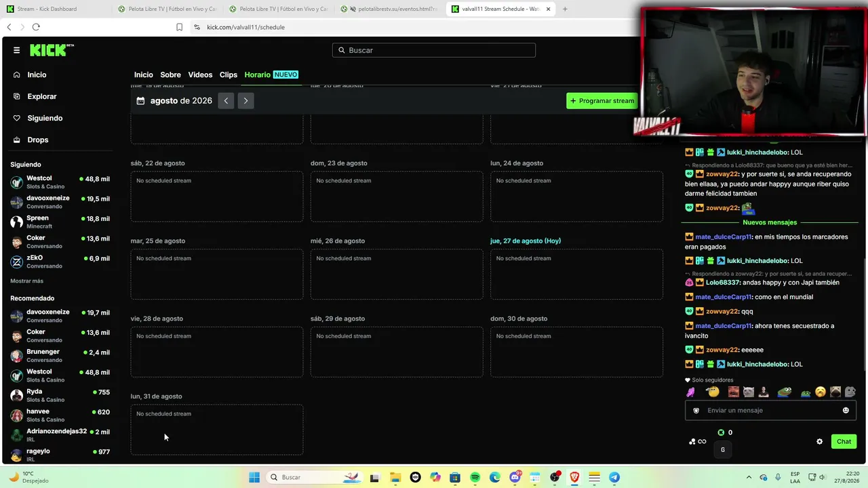Viewport: 868px width, 488px height.
Task: Open Spreen's channel in Siguiendo list
Action: point(60,222)
